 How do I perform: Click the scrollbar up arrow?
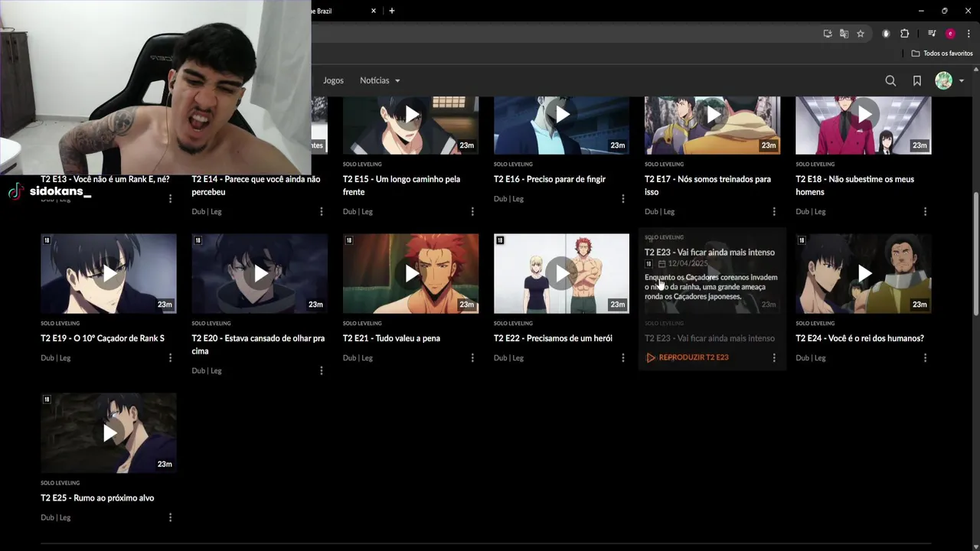[975, 70]
